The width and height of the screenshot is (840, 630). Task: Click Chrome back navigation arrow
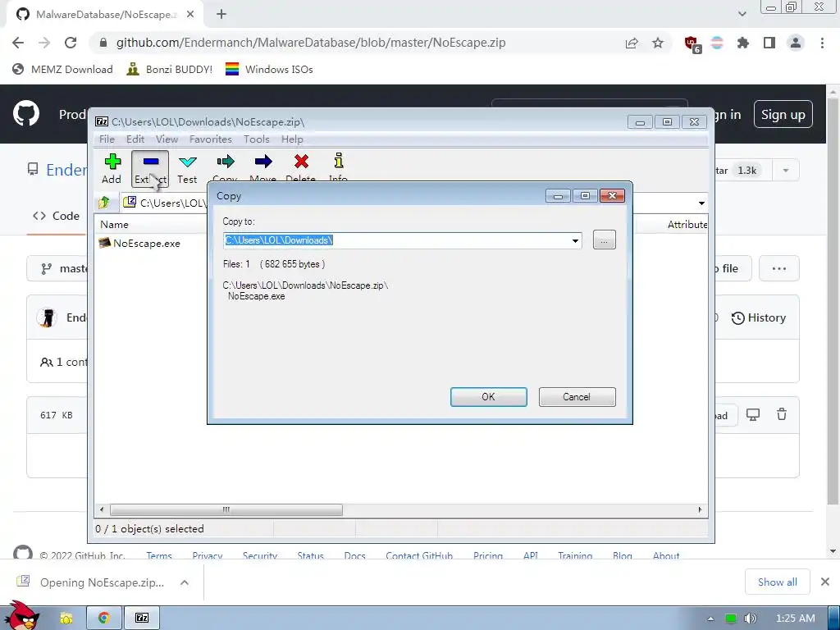click(x=18, y=43)
